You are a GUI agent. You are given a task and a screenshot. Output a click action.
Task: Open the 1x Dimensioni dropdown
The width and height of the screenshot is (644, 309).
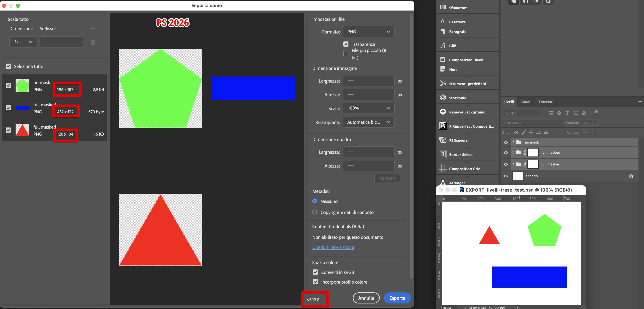(23, 42)
